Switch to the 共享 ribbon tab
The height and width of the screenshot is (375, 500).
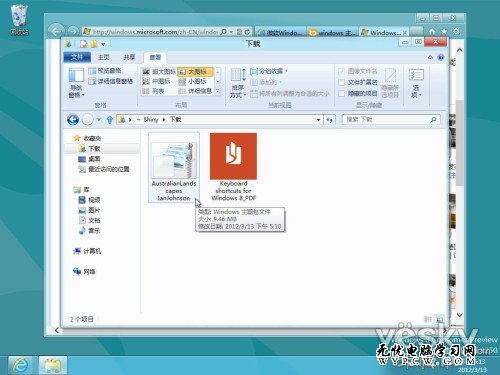(x=129, y=57)
